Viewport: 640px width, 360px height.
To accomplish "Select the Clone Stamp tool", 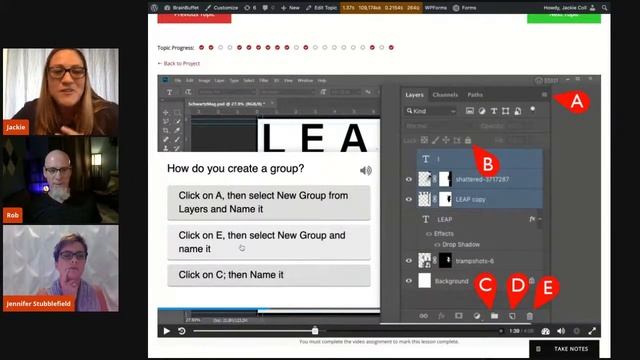I will coord(166,148).
